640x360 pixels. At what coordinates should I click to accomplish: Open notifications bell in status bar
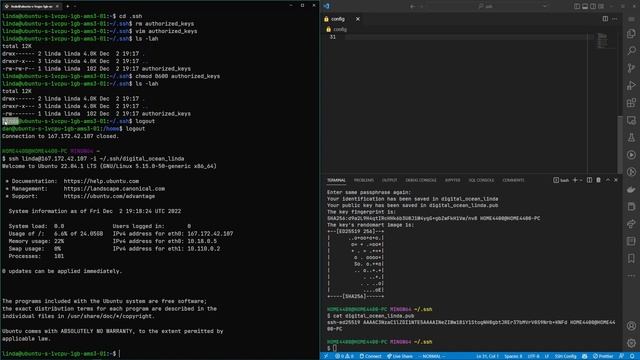[x=632, y=356]
